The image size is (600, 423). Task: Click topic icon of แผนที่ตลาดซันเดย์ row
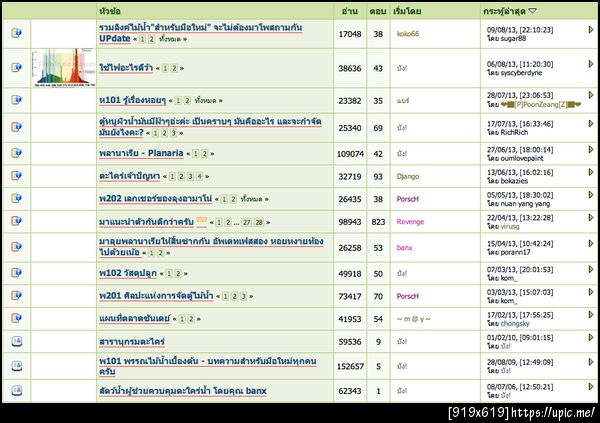pyautogui.click(x=16, y=318)
